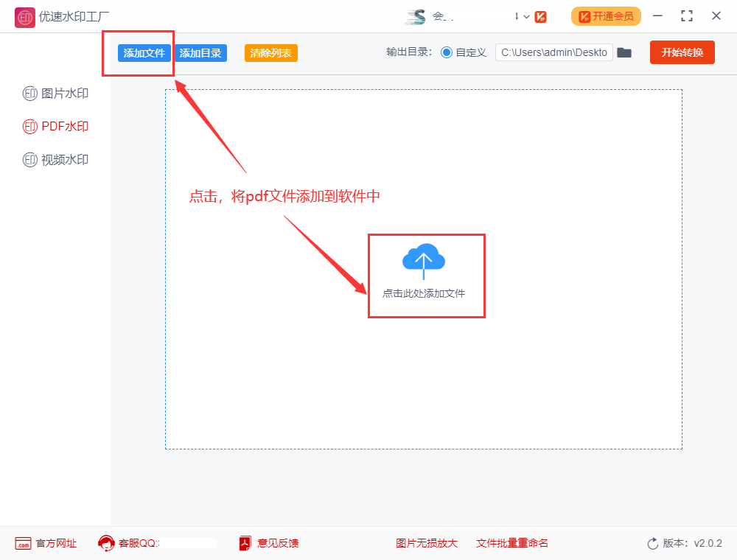This screenshot has height=560, width=737.
Task: Open 图片无损放大 feature link
Action: 427,543
